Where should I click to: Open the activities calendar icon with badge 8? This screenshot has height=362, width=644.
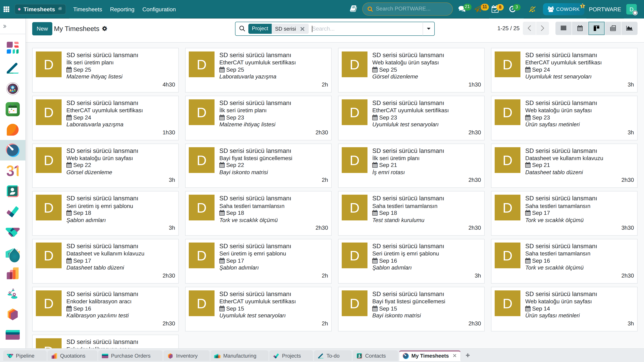(x=495, y=9)
